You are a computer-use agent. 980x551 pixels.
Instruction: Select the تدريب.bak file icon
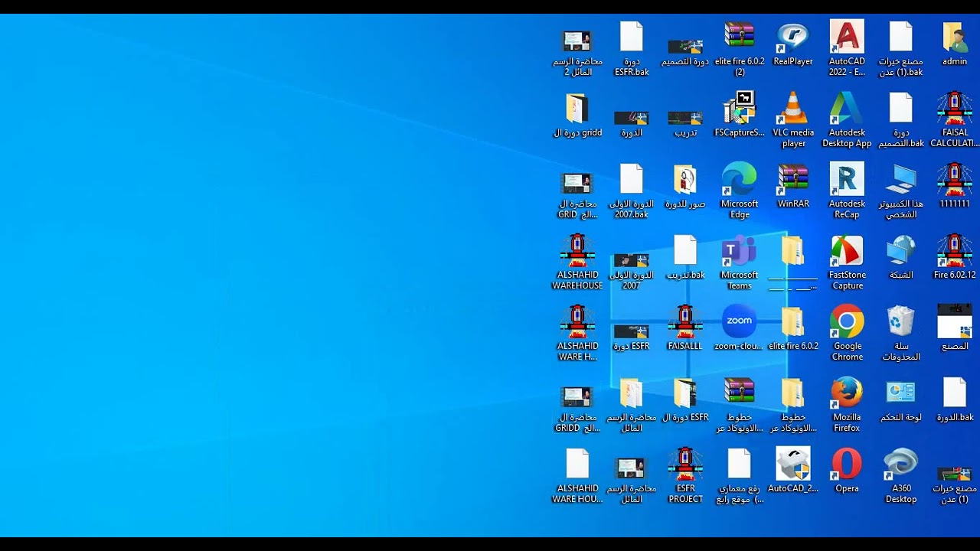(x=685, y=257)
